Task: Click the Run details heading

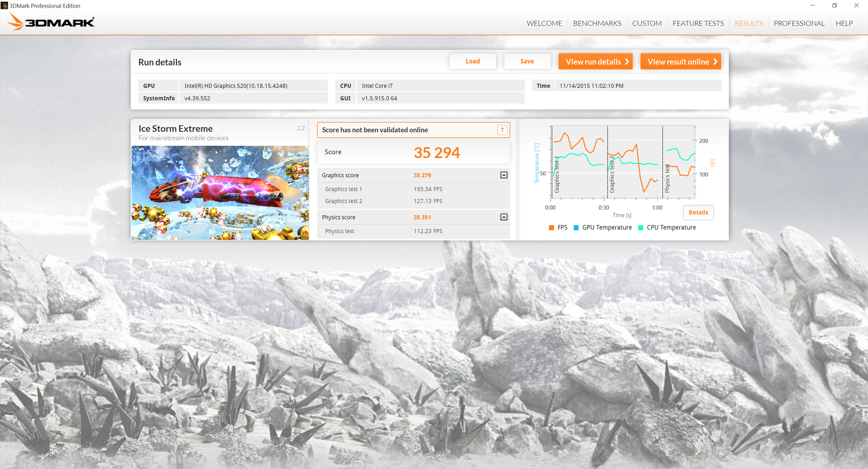Action: (160, 62)
